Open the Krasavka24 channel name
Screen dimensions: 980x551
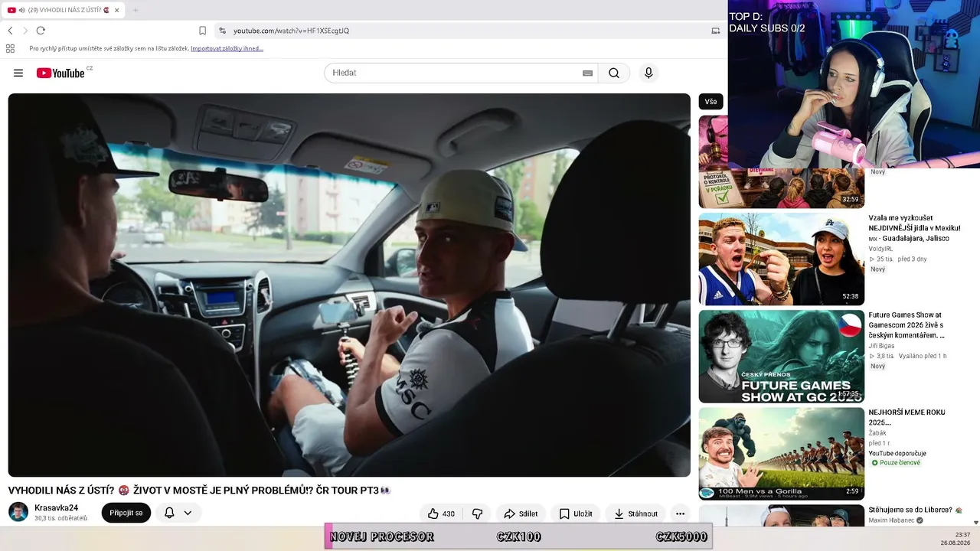[x=56, y=508]
